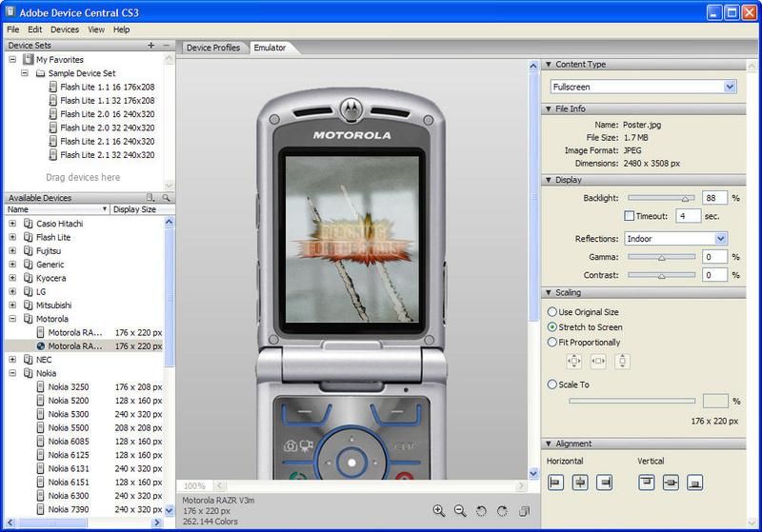Click the zoom in magnifier icon
Viewport: 762px width, 532px height.
click(x=439, y=511)
